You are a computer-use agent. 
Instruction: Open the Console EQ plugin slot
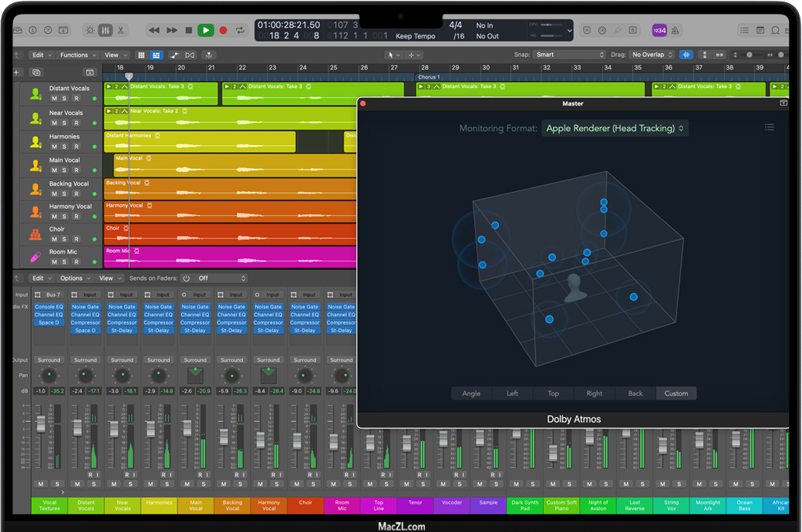[x=49, y=307]
